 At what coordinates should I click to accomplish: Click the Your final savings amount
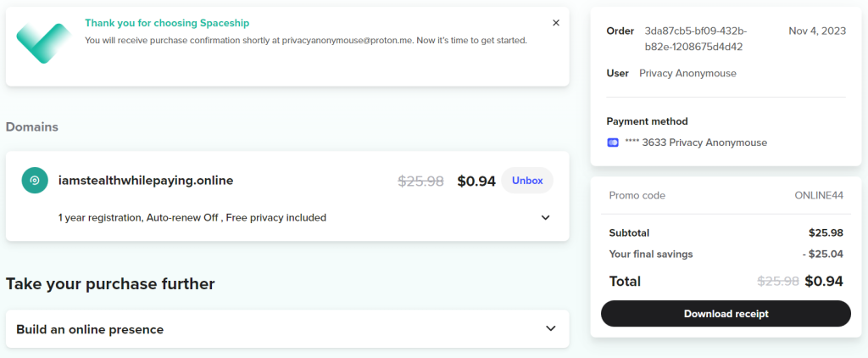pyautogui.click(x=822, y=255)
